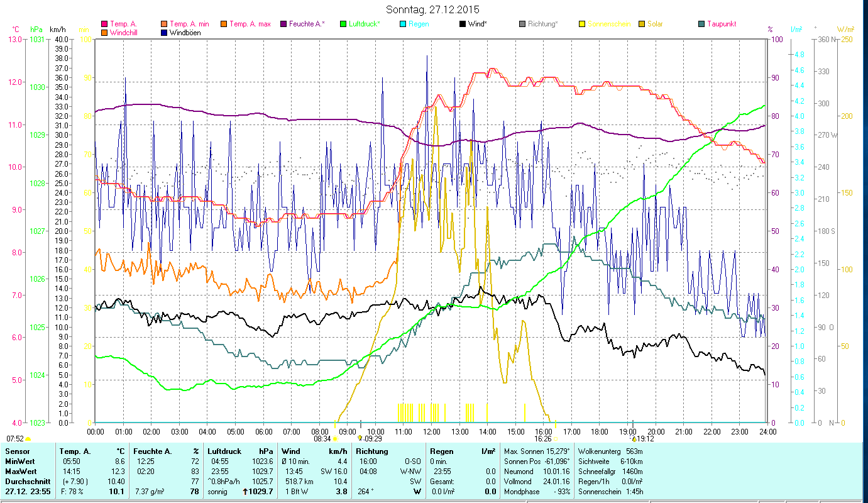The width and height of the screenshot is (868, 503).
Task: Click the Neumond 10.01.16 entry
Action: (x=537, y=471)
